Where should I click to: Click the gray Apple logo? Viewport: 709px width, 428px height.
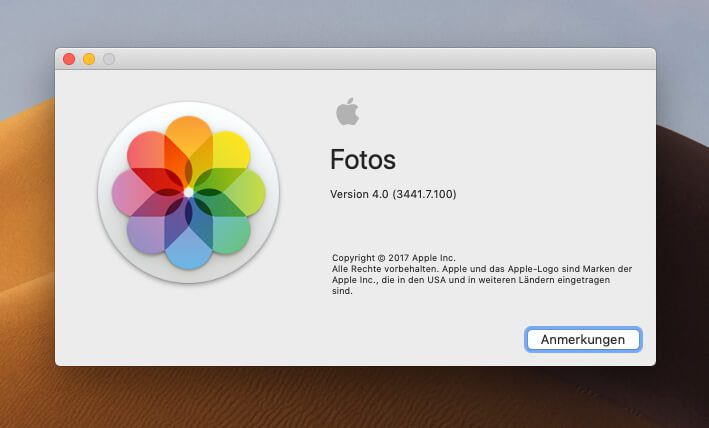347,111
